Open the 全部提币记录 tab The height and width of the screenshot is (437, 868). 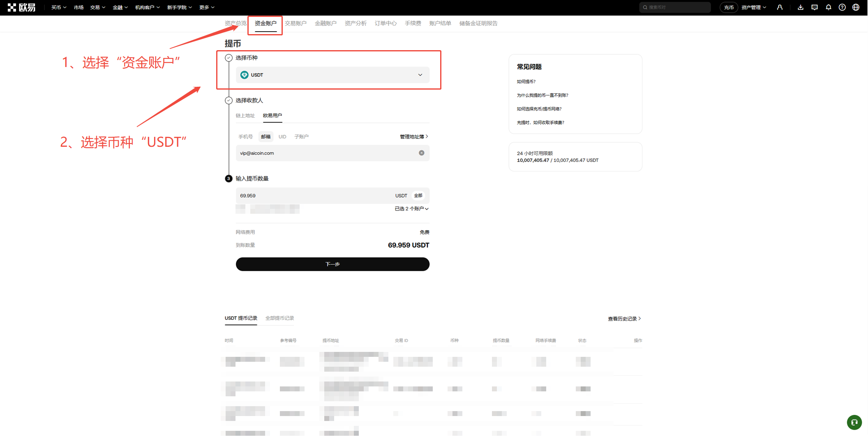(x=279, y=318)
